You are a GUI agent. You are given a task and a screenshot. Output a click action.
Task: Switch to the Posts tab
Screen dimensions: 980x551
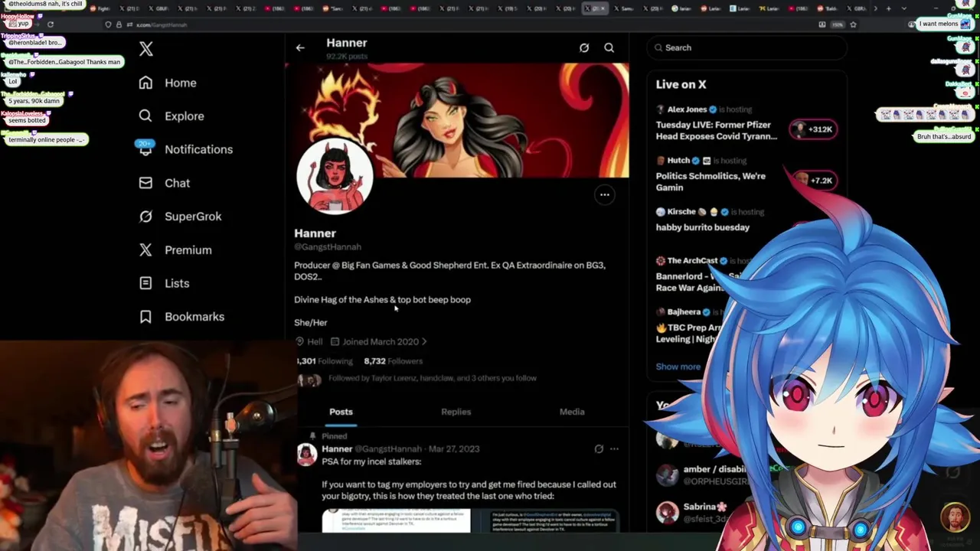341,412
